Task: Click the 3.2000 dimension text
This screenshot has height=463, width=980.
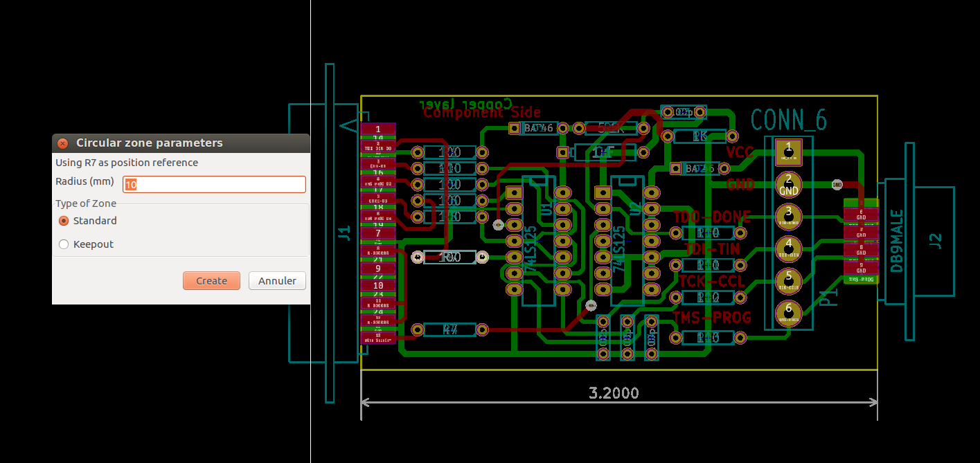Action: [614, 393]
